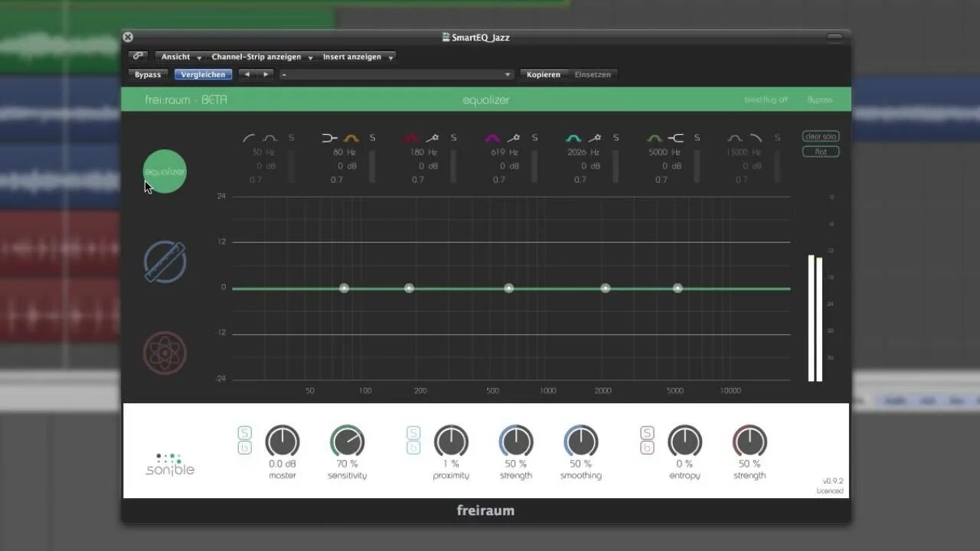Select the EQ curve node at 5000 Hz
The width and height of the screenshot is (980, 551).
point(678,289)
